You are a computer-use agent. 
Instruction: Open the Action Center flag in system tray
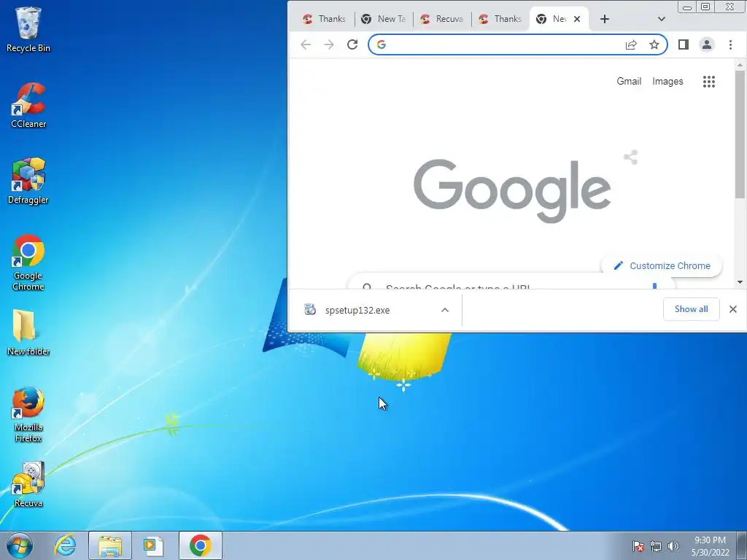638,546
